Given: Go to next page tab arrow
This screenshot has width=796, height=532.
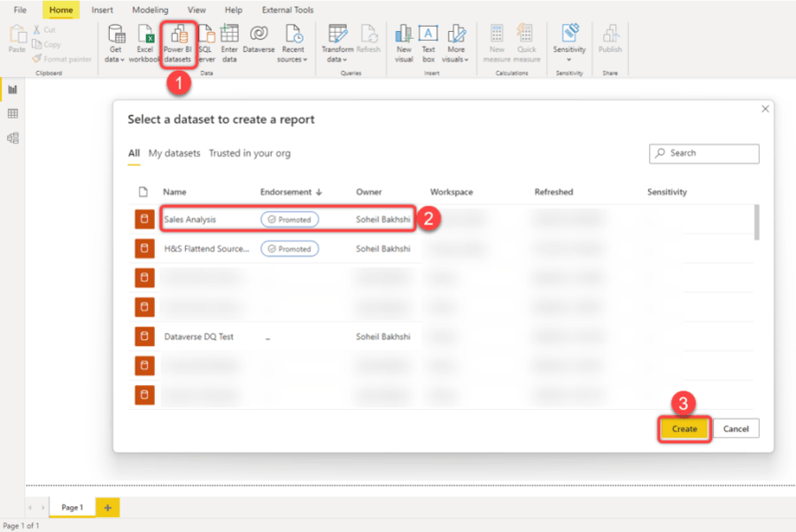Looking at the screenshot, I should [43, 507].
